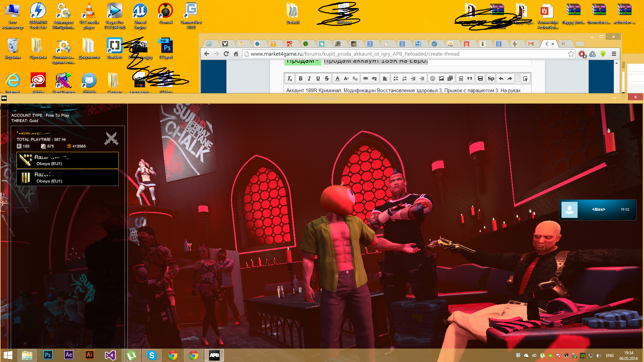The image size is (644, 362).
Task: Open the VLC media player desktop icon
Action: click(x=89, y=16)
